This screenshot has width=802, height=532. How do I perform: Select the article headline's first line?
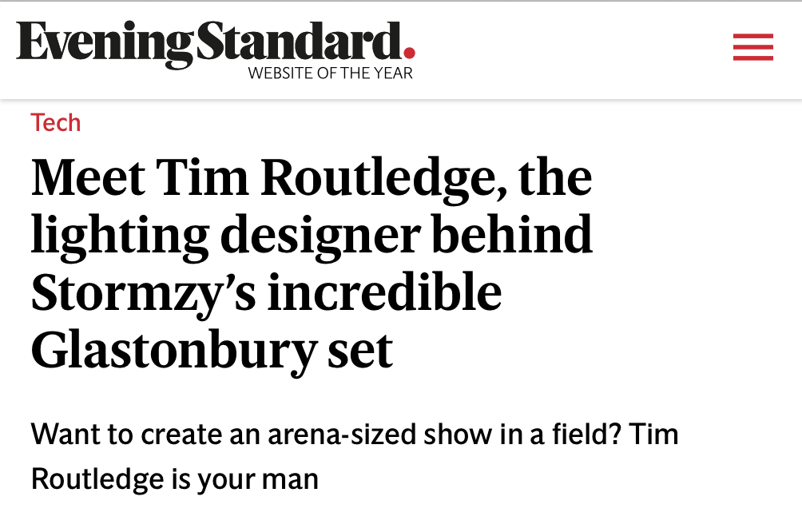(312, 178)
